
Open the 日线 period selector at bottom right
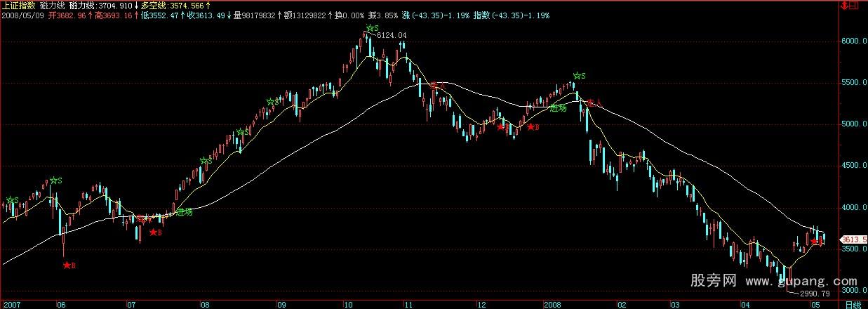point(853,304)
